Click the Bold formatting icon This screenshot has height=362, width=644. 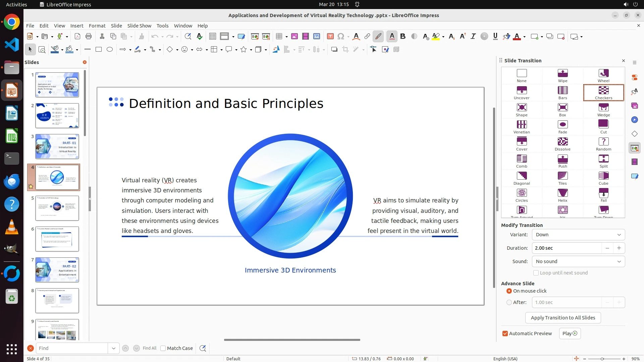click(403, 37)
